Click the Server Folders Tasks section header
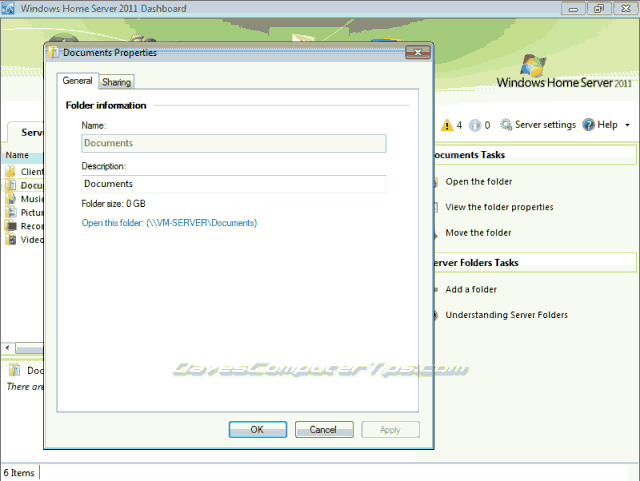 [535, 263]
